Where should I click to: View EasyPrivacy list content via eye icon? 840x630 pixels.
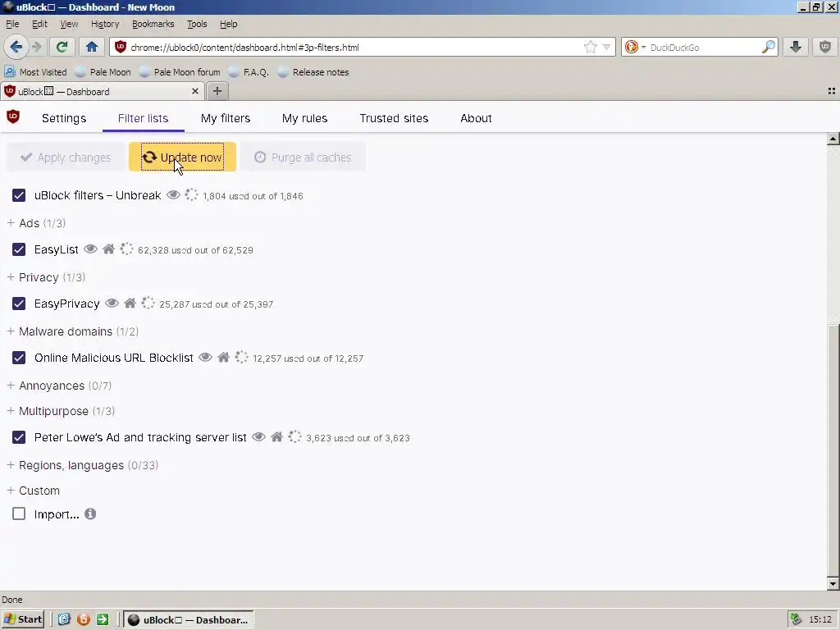point(112,304)
